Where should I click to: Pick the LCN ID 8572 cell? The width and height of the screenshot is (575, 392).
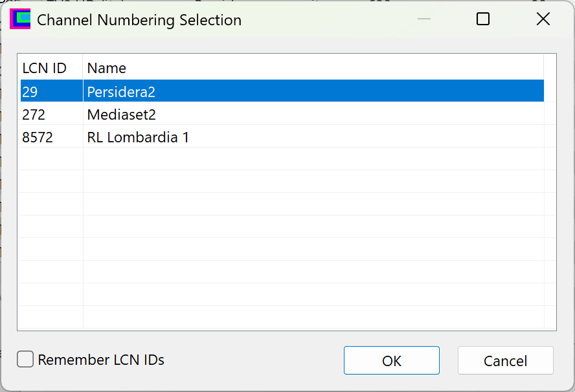pyautogui.click(x=38, y=138)
